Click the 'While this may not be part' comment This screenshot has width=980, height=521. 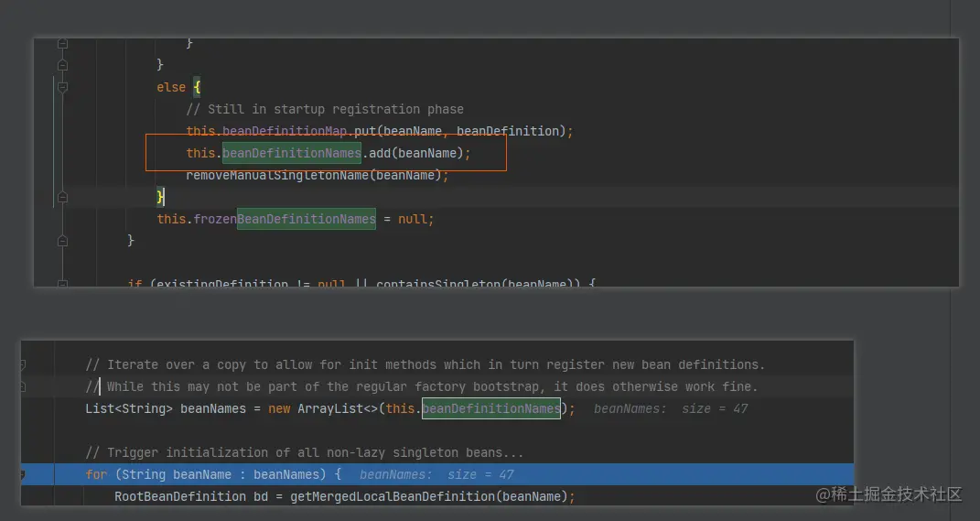pyautogui.click(x=421, y=386)
